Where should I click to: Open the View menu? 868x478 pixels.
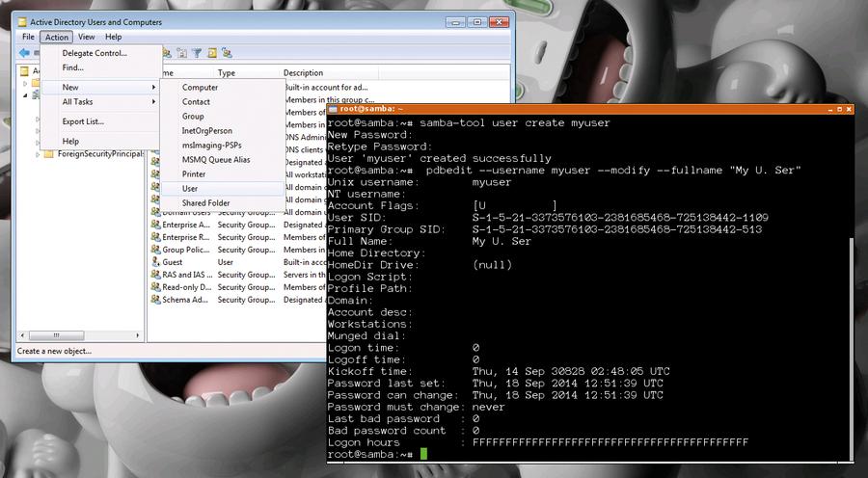tap(87, 37)
